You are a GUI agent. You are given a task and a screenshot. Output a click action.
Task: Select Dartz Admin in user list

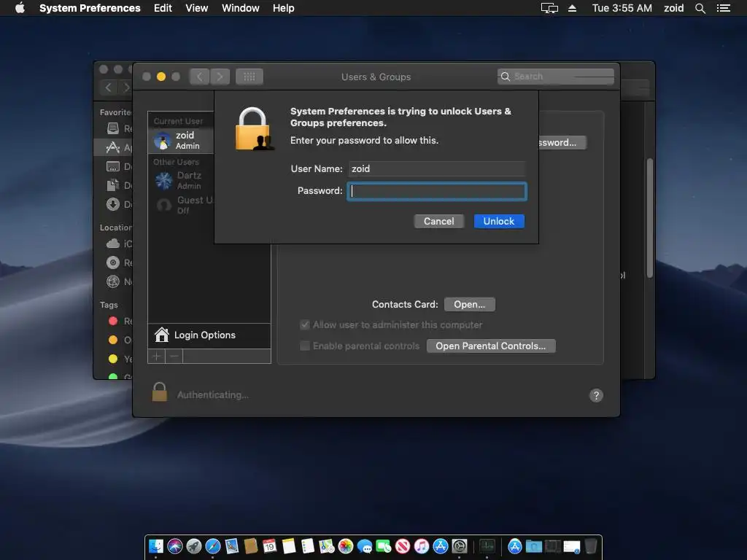181,181
